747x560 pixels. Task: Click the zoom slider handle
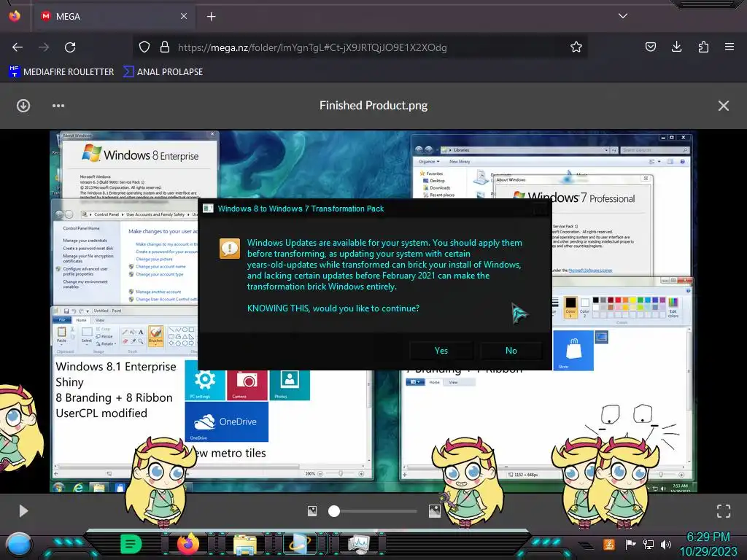click(334, 511)
